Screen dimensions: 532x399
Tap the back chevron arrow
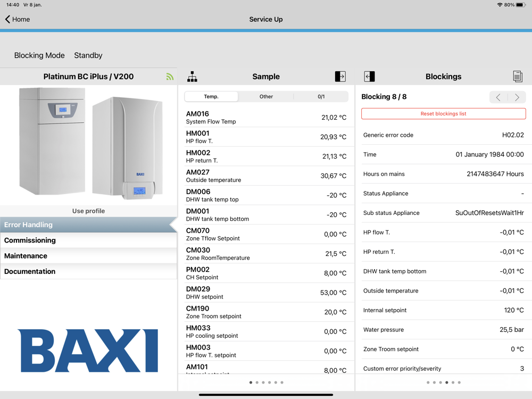point(7,19)
